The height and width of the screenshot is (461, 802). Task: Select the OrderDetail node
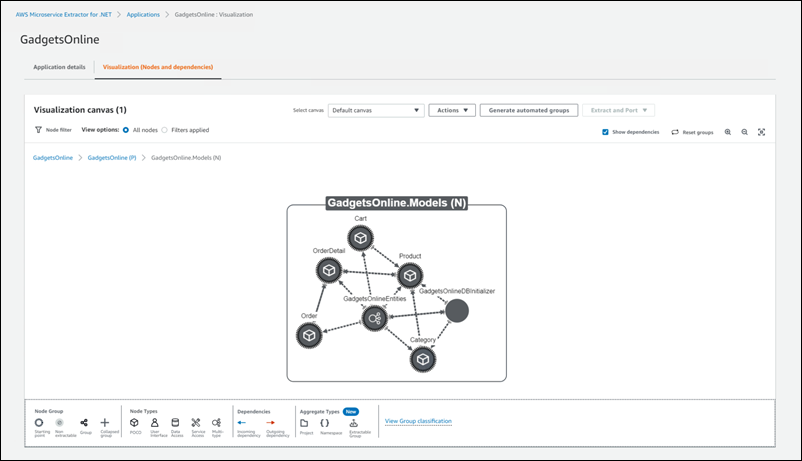tap(329, 270)
